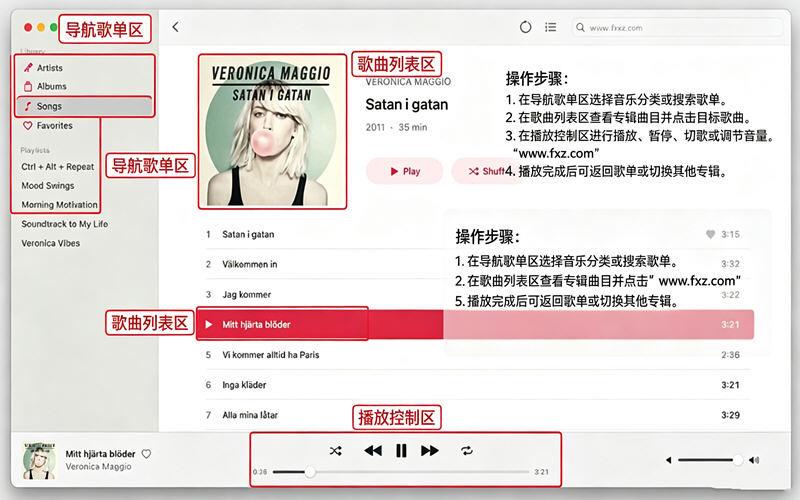Pause the current song
800x500 pixels.
tap(402, 451)
